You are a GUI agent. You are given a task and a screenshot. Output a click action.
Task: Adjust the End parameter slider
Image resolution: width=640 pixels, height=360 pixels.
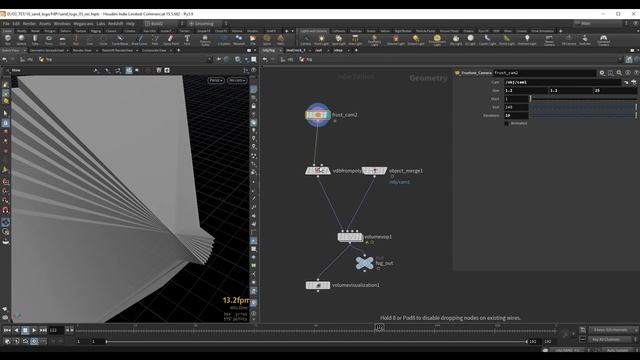[583, 107]
